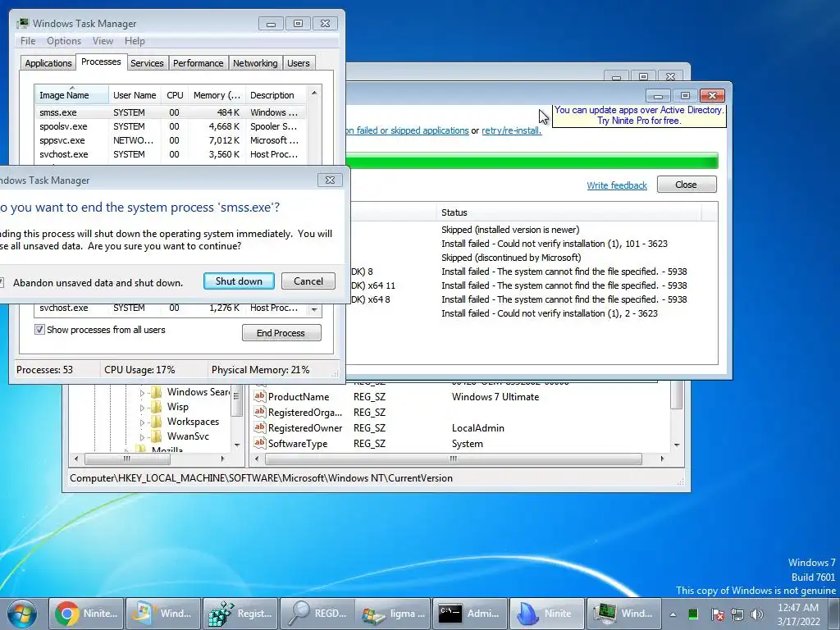Sort processes by the CPU column header

coord(175,95)
